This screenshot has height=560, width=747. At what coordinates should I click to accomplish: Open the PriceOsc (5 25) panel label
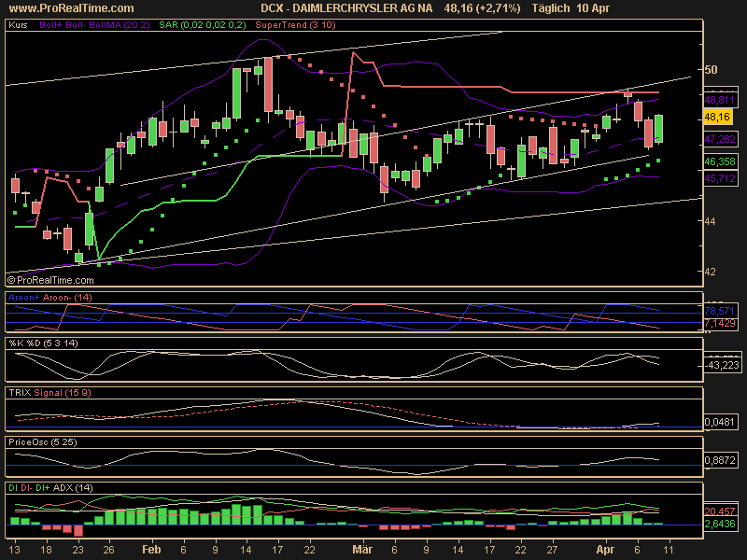pos(42,442)
